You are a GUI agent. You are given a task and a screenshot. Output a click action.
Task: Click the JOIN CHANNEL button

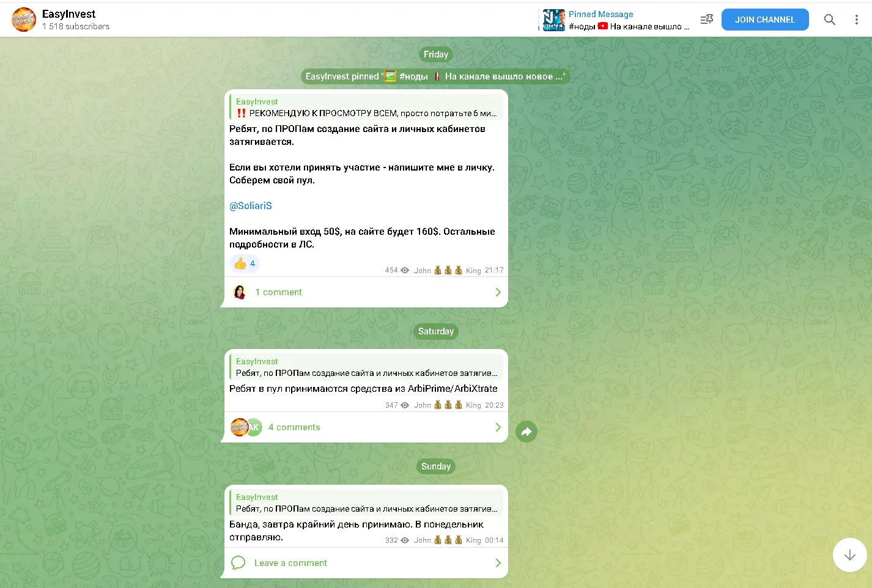pyautogui.click(x=765, y=20)
